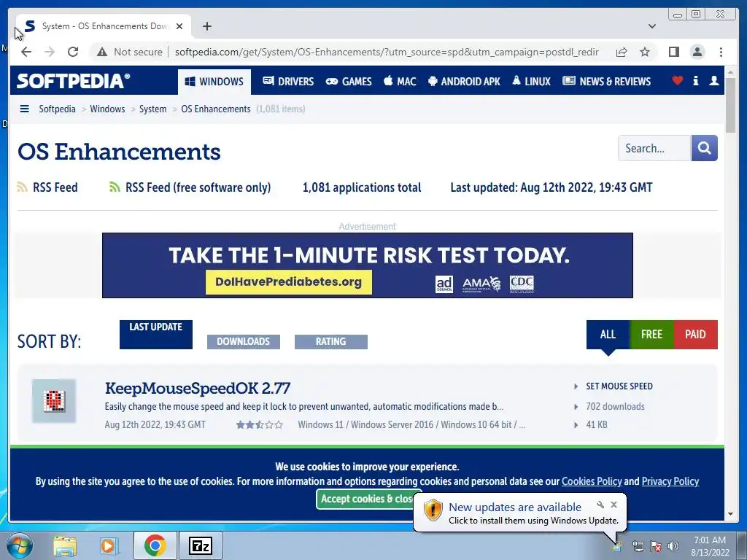Open RSS Feed (free software only)
The image size is (747, 560).
pos(190,187)
